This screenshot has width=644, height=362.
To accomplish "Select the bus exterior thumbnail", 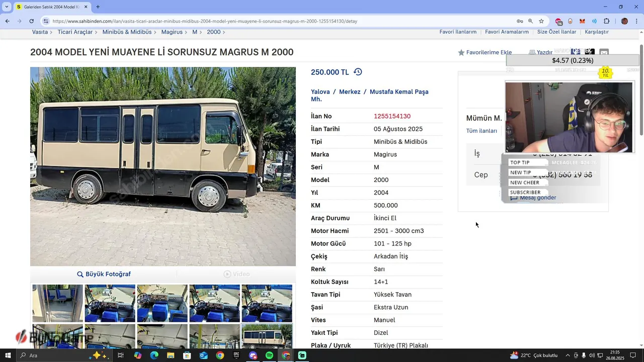I will 267,336.
